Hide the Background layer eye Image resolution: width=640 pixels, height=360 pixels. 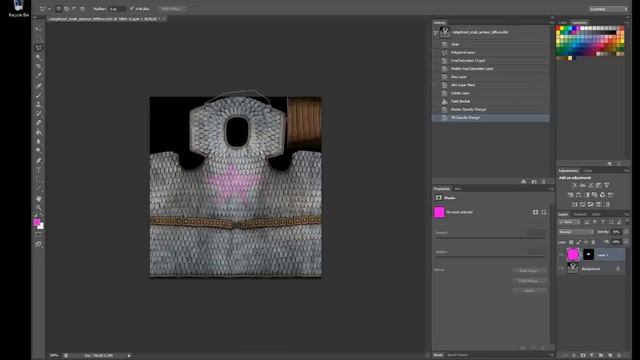coord(562,269)
